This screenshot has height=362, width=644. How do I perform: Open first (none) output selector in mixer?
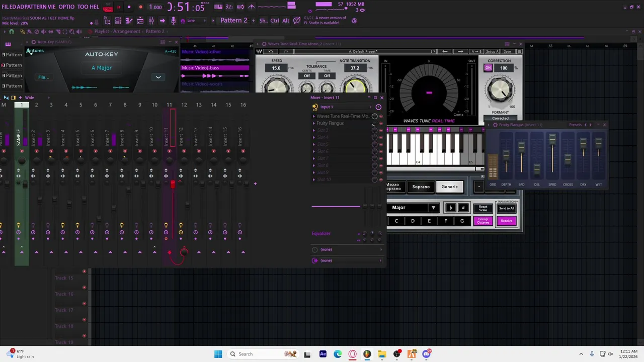tap(347, 249)
